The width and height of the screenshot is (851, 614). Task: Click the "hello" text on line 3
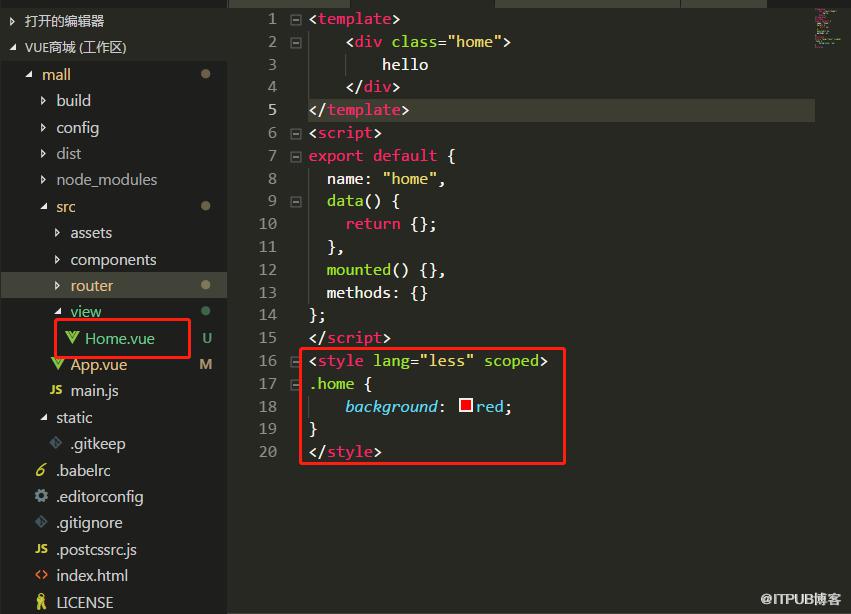[x=405, y=65]
